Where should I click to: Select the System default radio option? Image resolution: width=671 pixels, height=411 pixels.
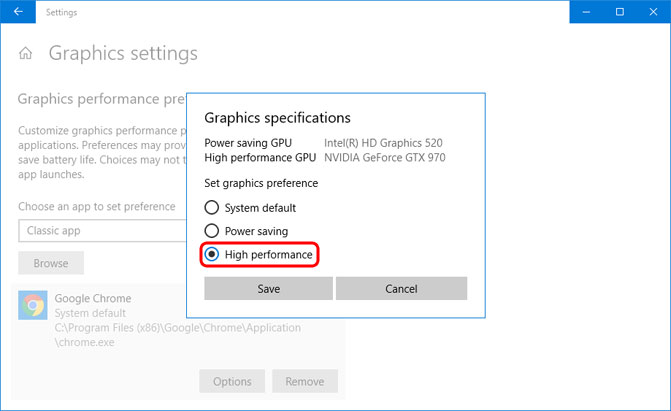point(211,208)
